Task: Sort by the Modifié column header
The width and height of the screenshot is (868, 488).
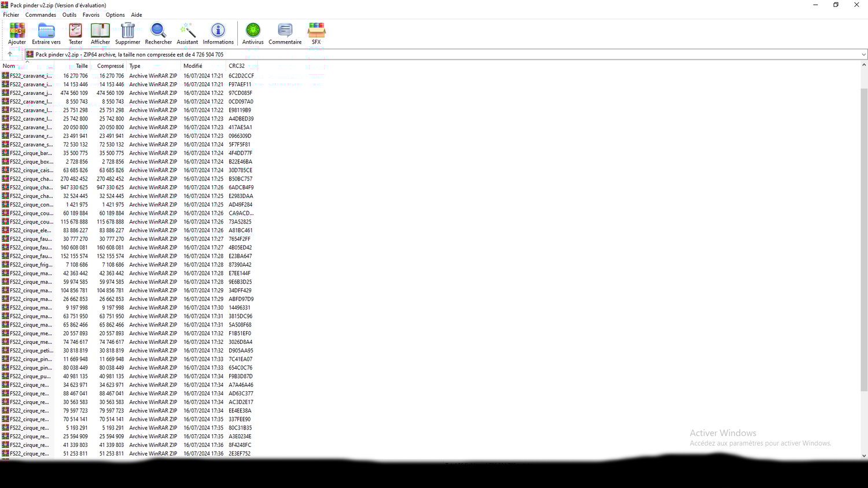Action: point(203,66)
